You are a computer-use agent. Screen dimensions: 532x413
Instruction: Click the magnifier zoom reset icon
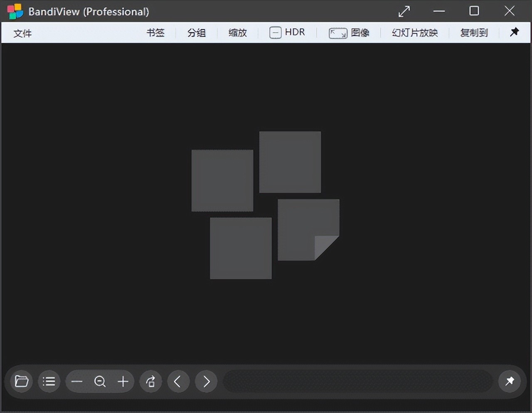100,381
